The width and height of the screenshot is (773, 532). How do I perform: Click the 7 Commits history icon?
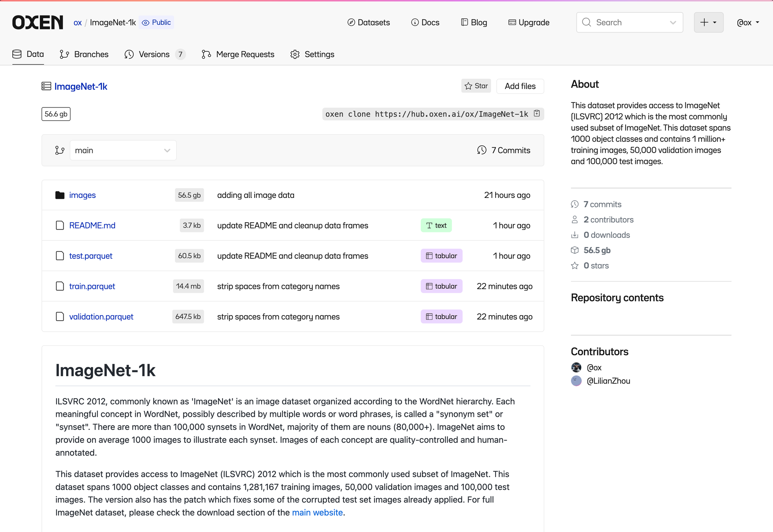pyautogui.click(x=482, y=150)
